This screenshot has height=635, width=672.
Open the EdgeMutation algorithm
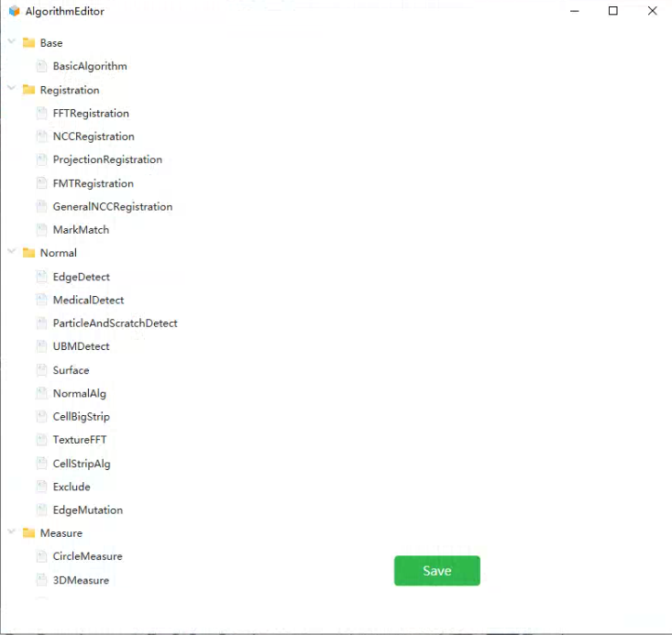coord(87,509)
